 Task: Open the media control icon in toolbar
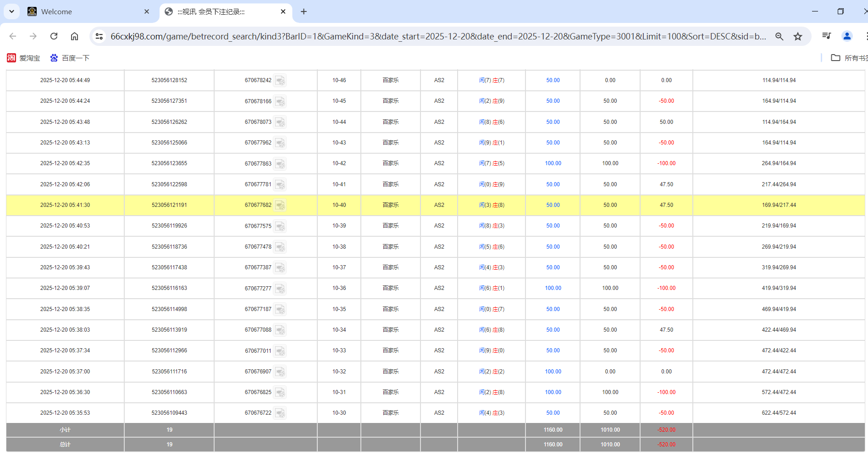point(826,36)
